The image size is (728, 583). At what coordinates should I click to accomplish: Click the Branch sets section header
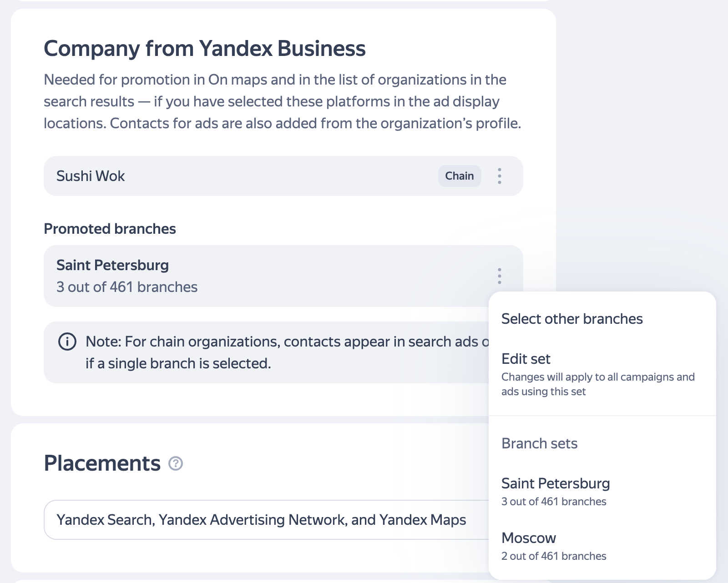pos(539,443)
